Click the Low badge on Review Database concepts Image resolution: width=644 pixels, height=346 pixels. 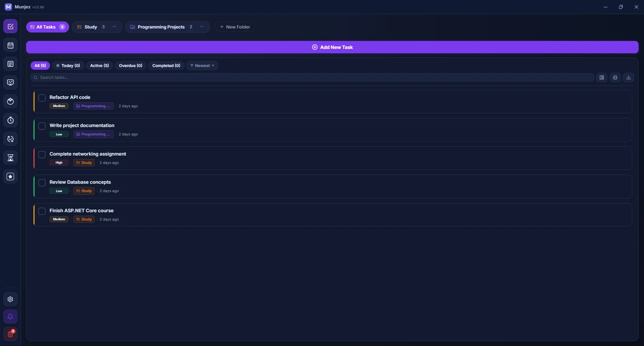[59, 191]
